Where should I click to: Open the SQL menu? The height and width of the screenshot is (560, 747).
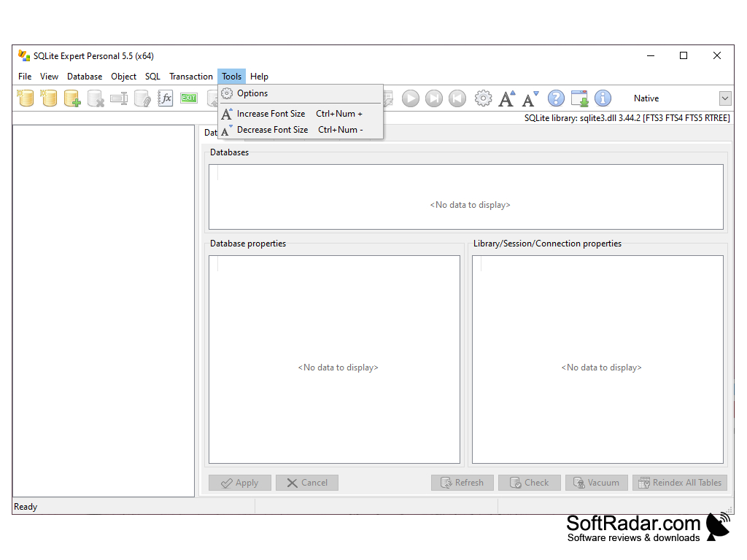[152, 77]
